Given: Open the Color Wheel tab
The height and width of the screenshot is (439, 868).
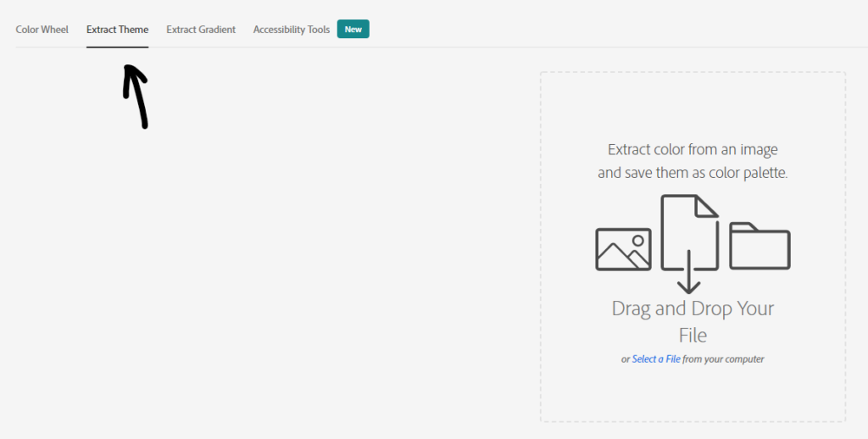Looking at the screenshot, I should 42,30.
